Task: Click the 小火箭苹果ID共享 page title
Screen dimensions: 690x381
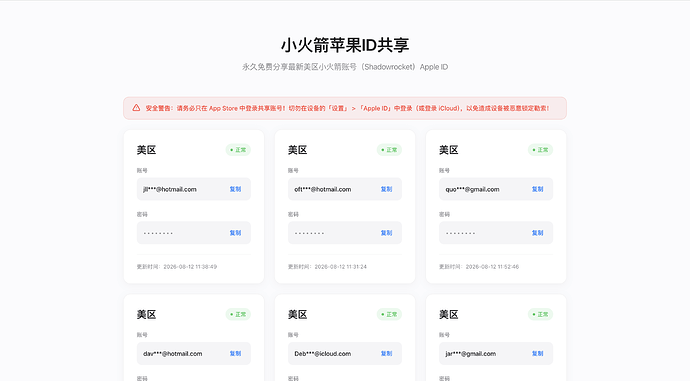Action: (x=345, y=45)
